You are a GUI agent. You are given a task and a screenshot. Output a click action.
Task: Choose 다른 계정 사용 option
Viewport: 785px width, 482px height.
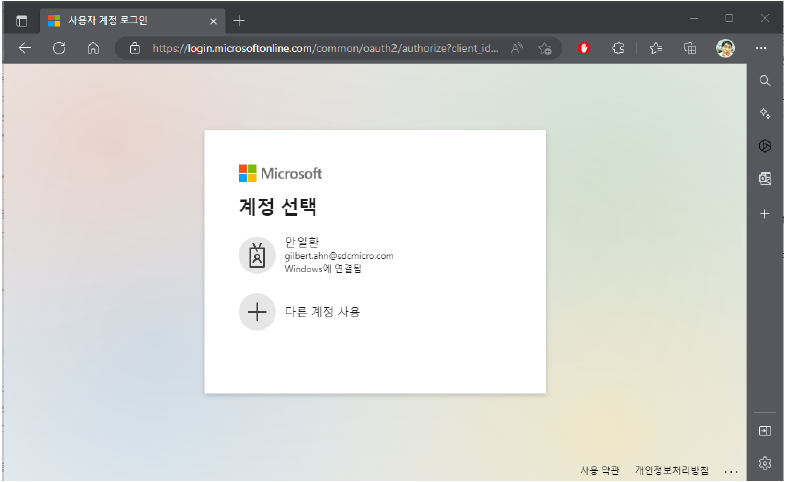pos(320,312)
